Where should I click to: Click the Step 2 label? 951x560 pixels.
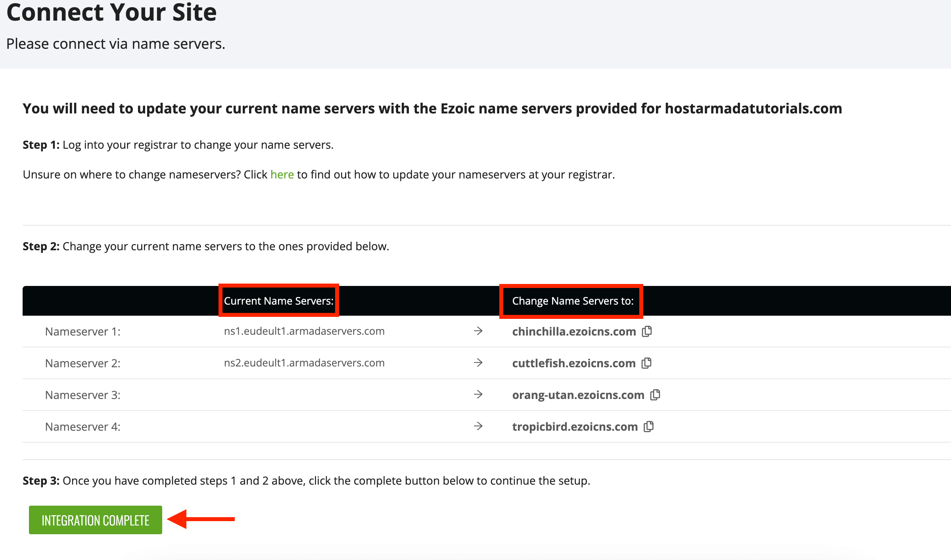pyautogui.click(x=41, y=246)
